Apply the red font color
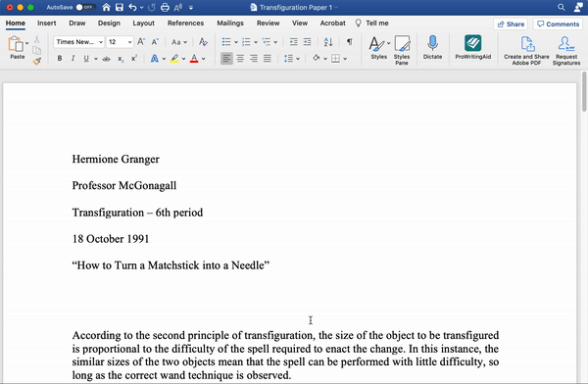The width and height of the screenshot is (588, 384). 194,58
